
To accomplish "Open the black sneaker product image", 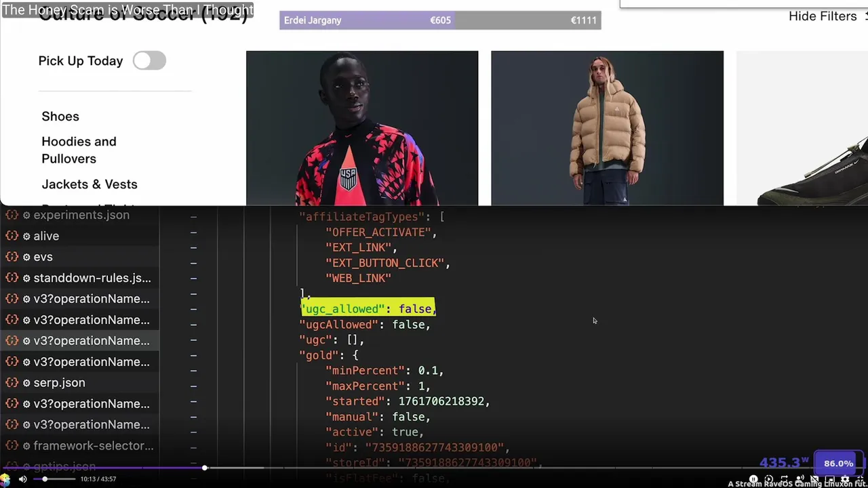I will click(802, 128).
